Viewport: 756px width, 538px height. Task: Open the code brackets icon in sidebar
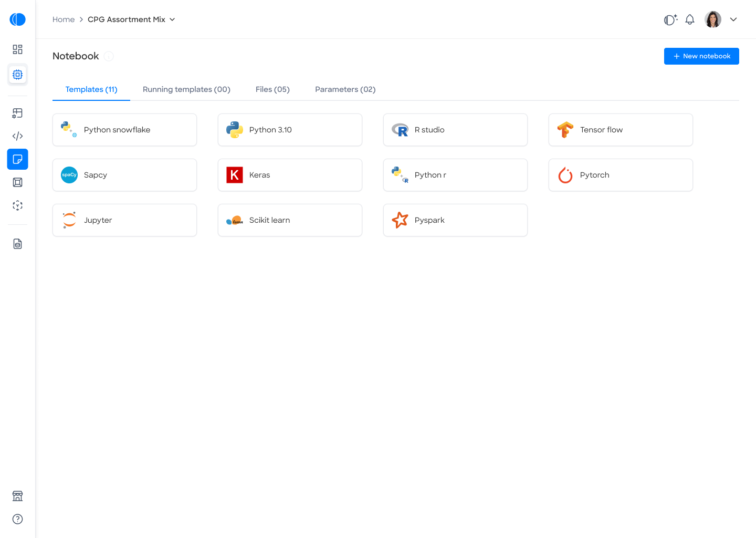point(17,136)
